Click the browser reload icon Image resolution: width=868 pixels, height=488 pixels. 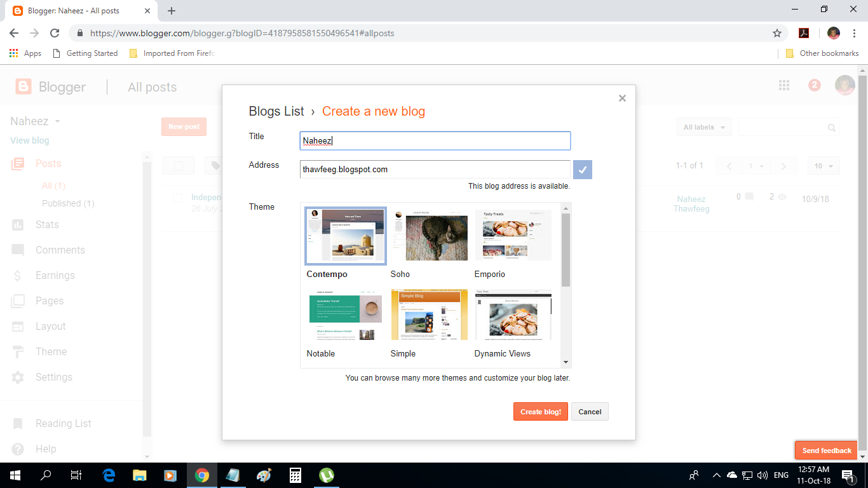55,33
